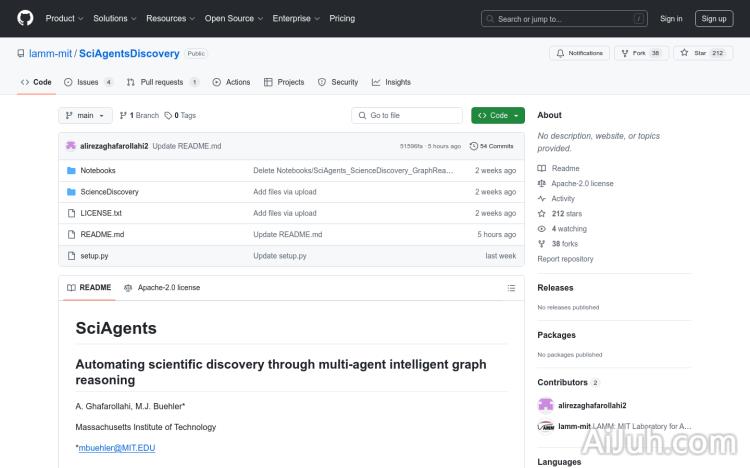Switch to the Projects tab
The height and width of the screenshot is (468, 750).
(x=284, y=82)
